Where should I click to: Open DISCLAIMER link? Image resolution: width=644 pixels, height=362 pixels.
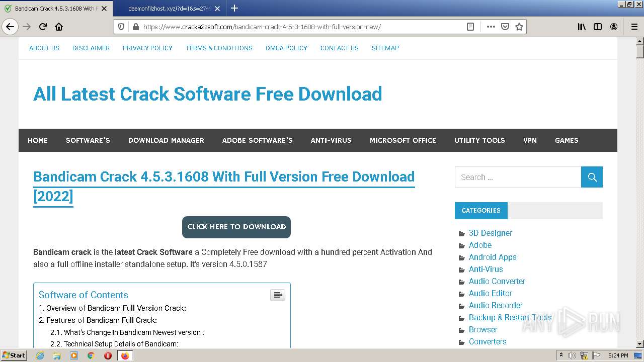click(91, 48)
